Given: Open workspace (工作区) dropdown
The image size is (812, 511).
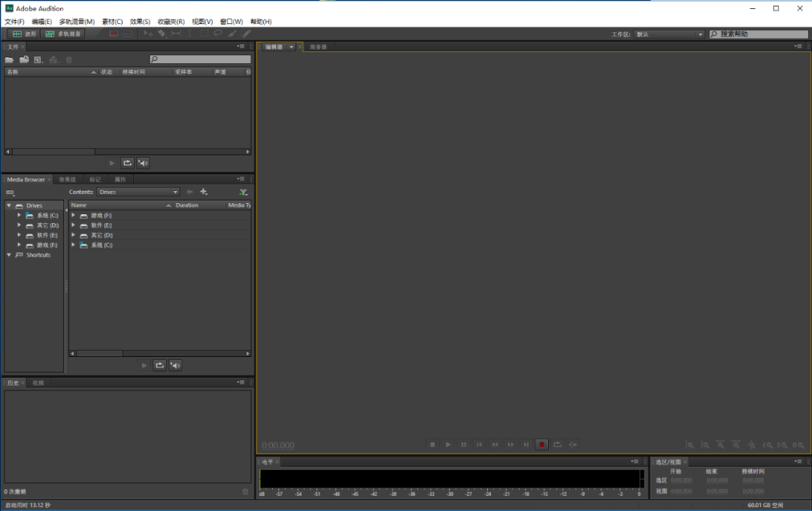Looking at the screenshot, I should pos(669,34).
